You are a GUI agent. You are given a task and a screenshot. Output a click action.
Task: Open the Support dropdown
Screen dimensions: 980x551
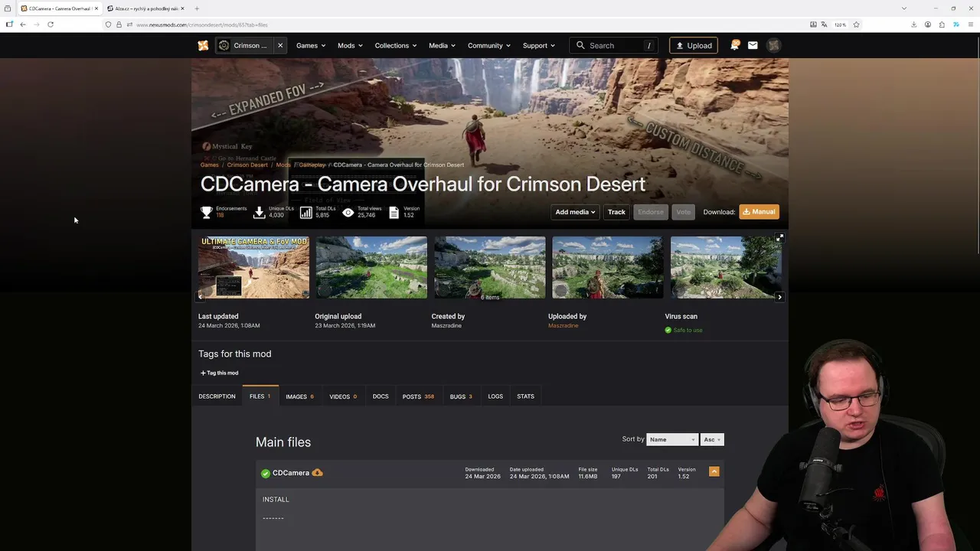coord(539,45)
